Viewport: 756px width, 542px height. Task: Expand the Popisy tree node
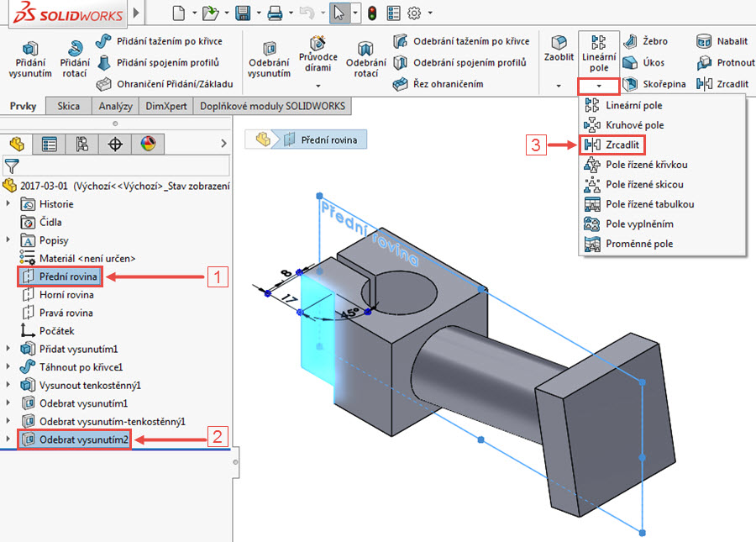pyautogui.click(x=8, y=239)
